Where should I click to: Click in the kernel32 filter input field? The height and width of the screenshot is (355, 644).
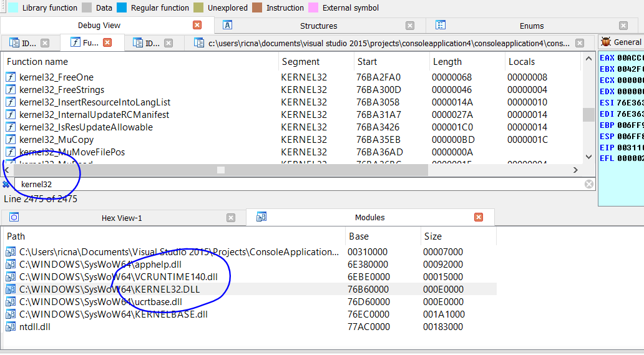300,184
